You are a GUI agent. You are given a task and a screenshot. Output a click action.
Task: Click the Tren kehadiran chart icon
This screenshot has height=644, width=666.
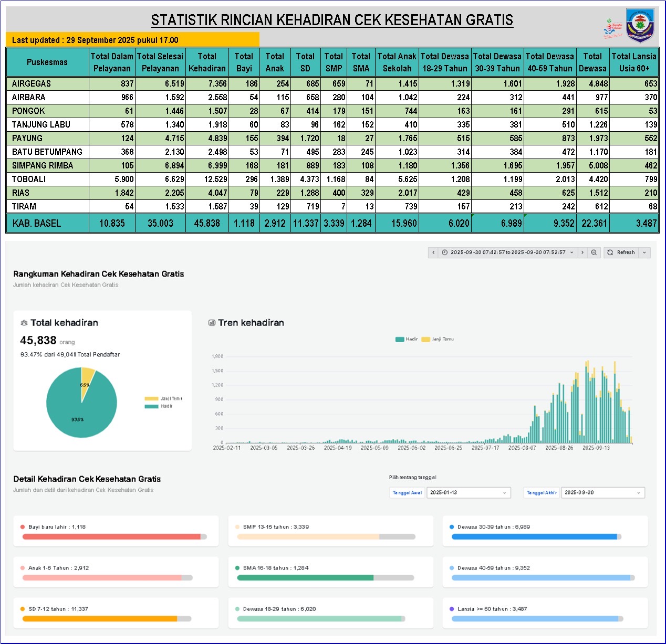click(x=212, y=323)
